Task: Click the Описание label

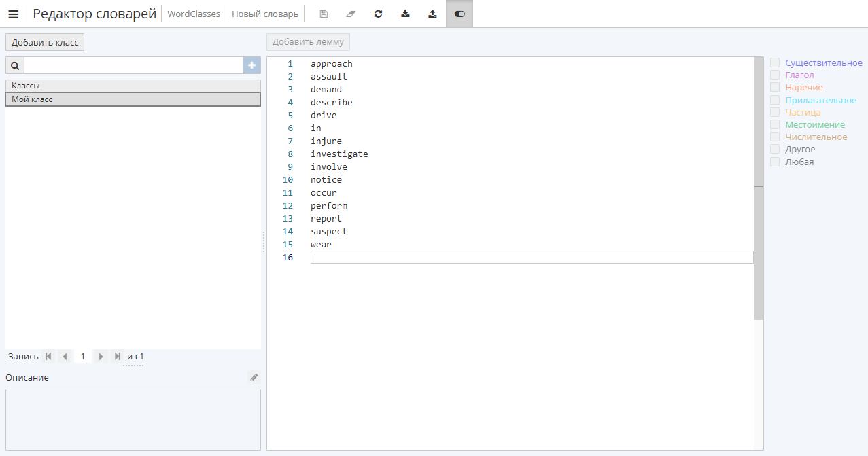Action: (27, 377)
